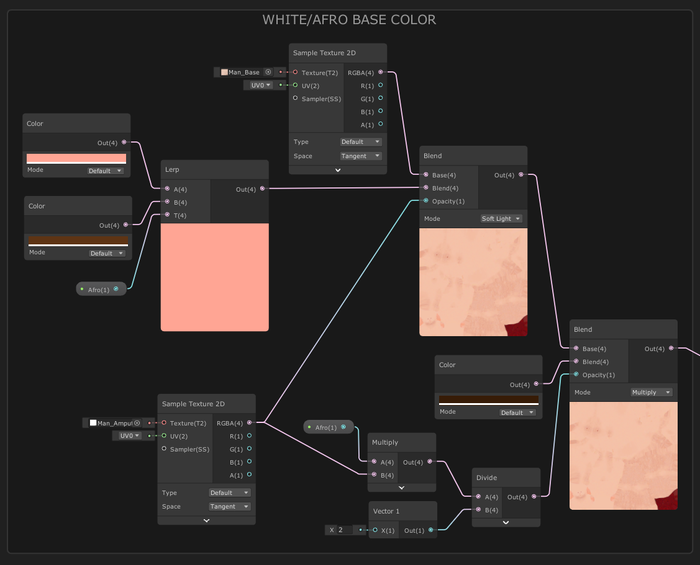Open the dark brown color swatch near Divide
This screenshot has height=565, width=700.
click(x=489, y=400)
